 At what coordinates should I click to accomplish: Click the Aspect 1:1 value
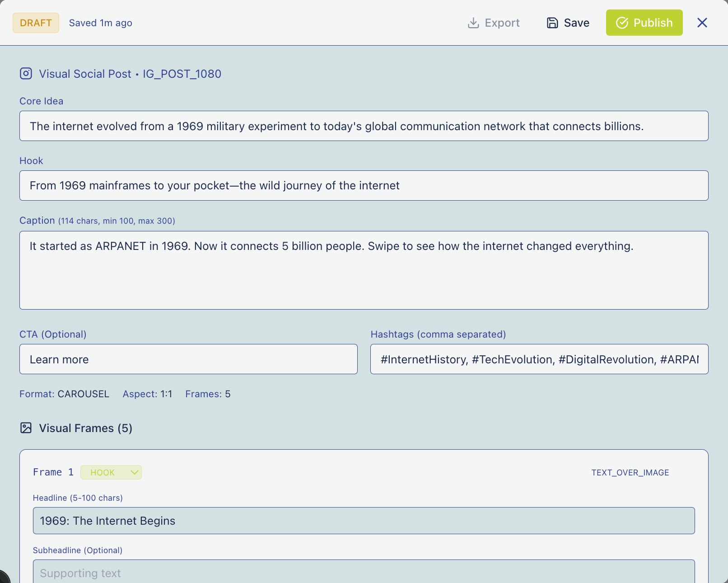[166, 394]
